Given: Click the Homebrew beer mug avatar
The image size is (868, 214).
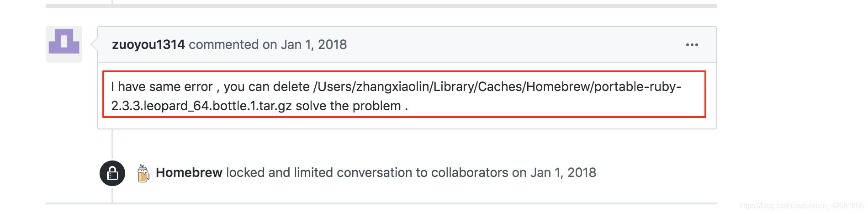Looking at the screenshot, I should tap(143, 173).
